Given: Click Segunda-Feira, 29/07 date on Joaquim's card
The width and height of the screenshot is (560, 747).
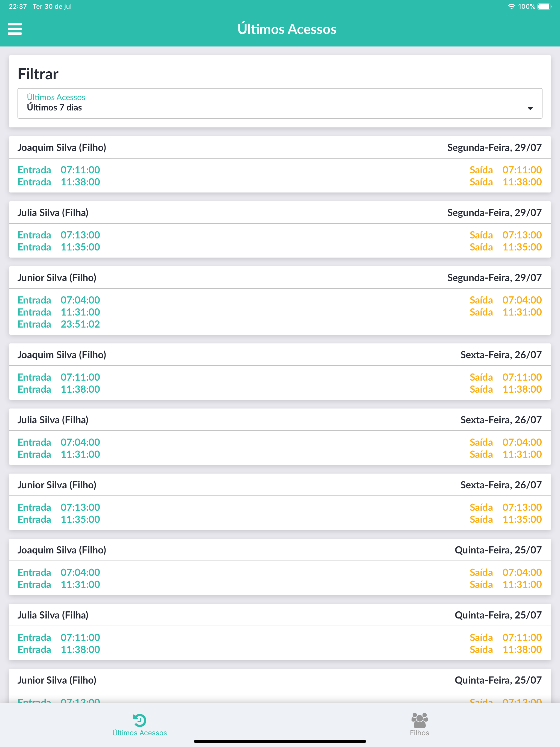Looking at the screenshot, I should [494, 148].
